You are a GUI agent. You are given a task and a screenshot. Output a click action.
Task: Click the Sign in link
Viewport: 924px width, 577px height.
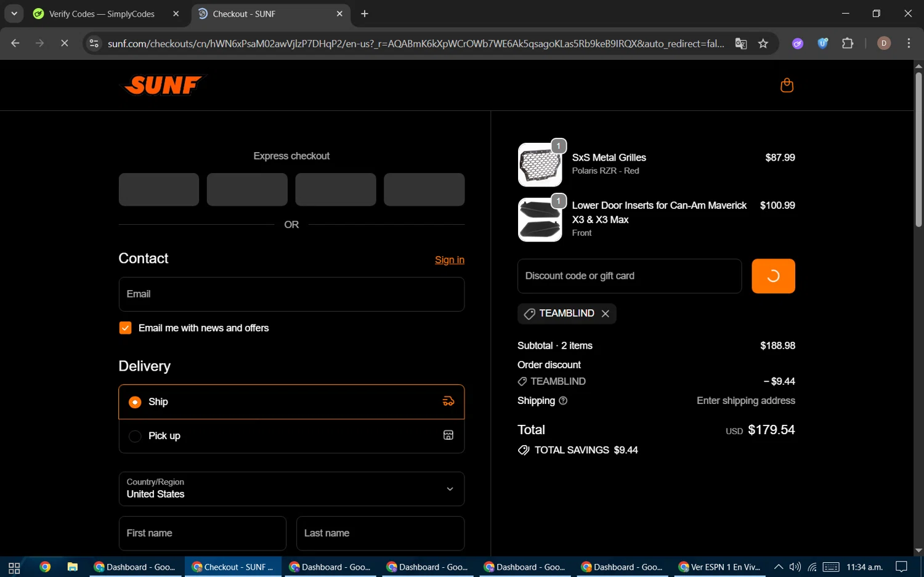tap(450, 260)
